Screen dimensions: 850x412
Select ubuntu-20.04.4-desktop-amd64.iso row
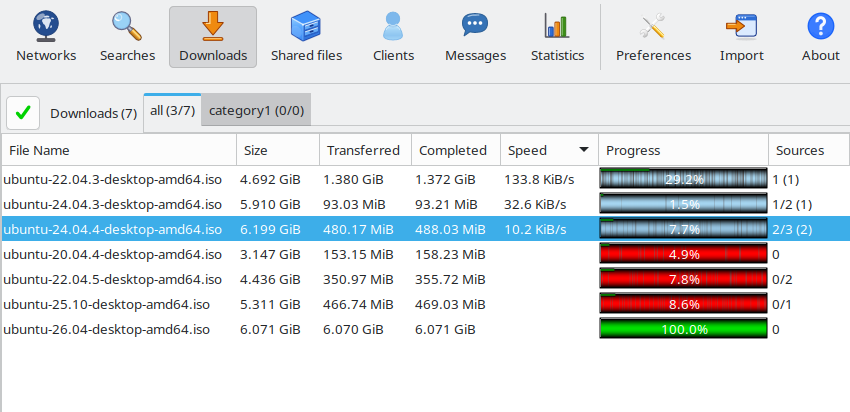(x=425, y=254)
